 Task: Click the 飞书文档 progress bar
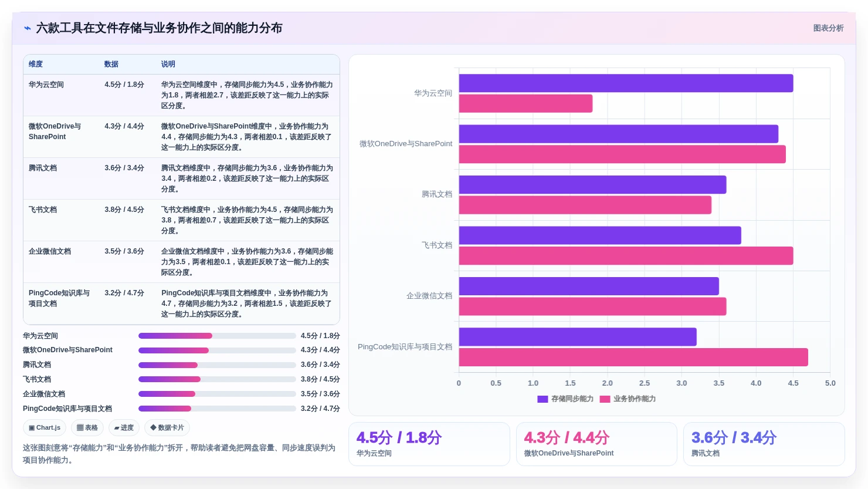pyautogui.click(x=217, y=379)
